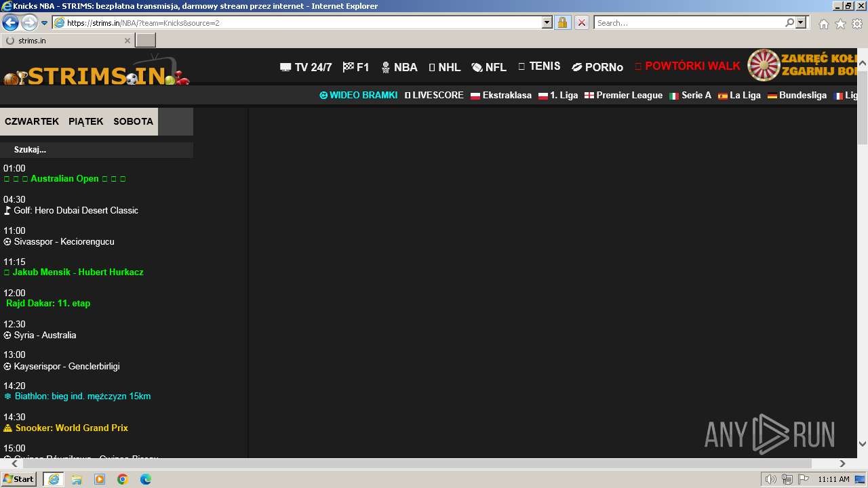Switch to the CZWARTEK day tab
Viewport: 868px width, 488px height.
[x=32, y=121]
